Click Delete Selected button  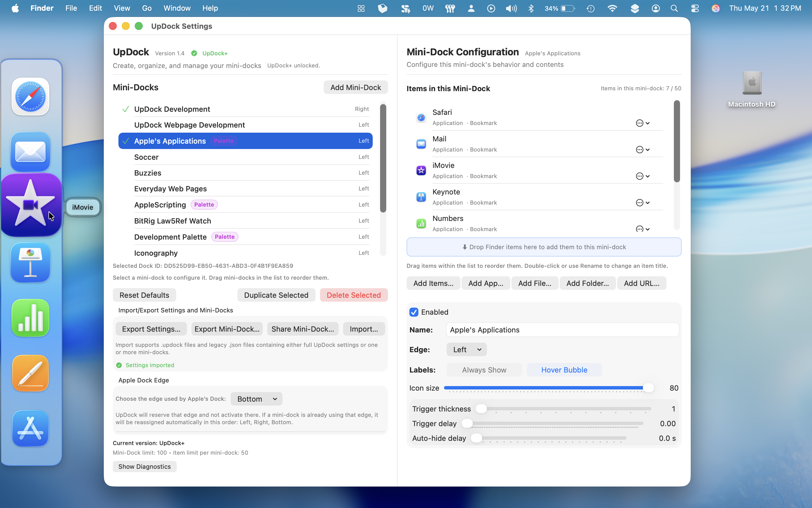click(x=354, y=295)
